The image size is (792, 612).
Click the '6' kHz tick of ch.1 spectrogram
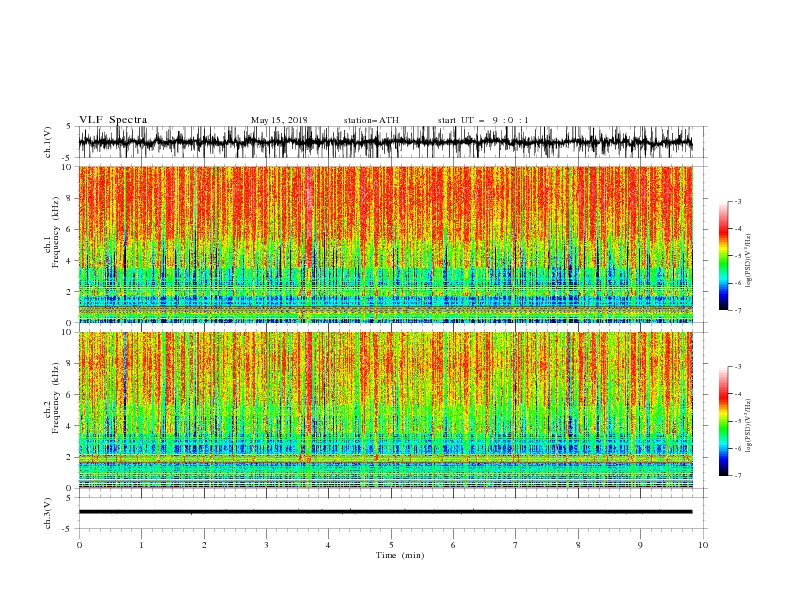pyautogui.click(x=69, y=229)
